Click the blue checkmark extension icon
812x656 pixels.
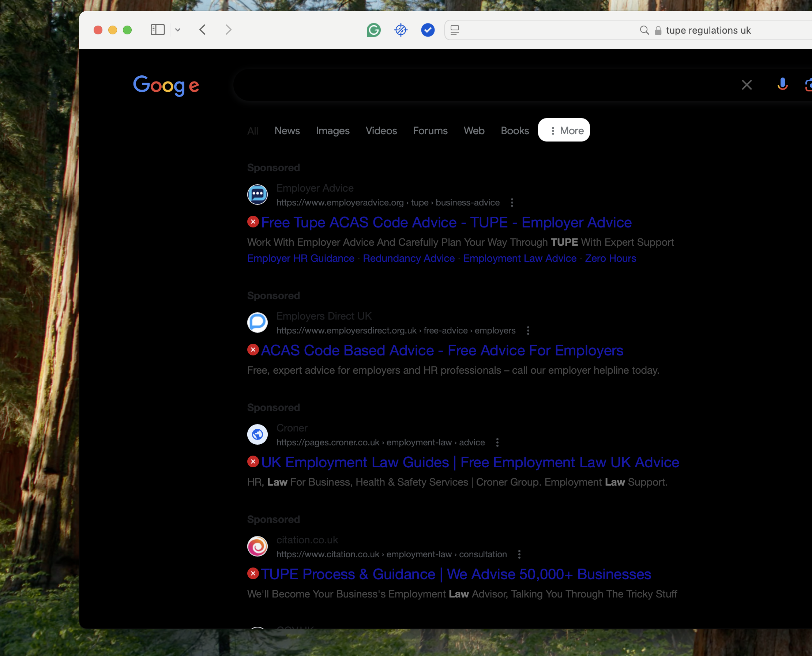click(x=428, y=30)
